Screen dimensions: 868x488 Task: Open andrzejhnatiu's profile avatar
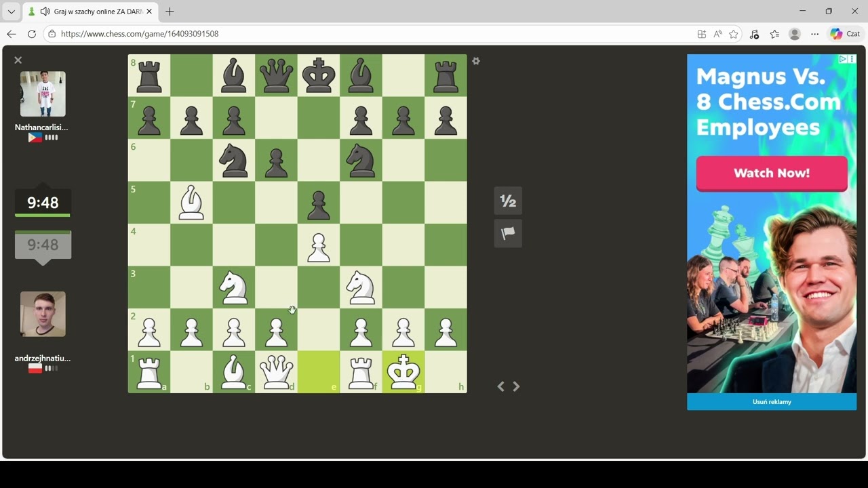[43, 314]
